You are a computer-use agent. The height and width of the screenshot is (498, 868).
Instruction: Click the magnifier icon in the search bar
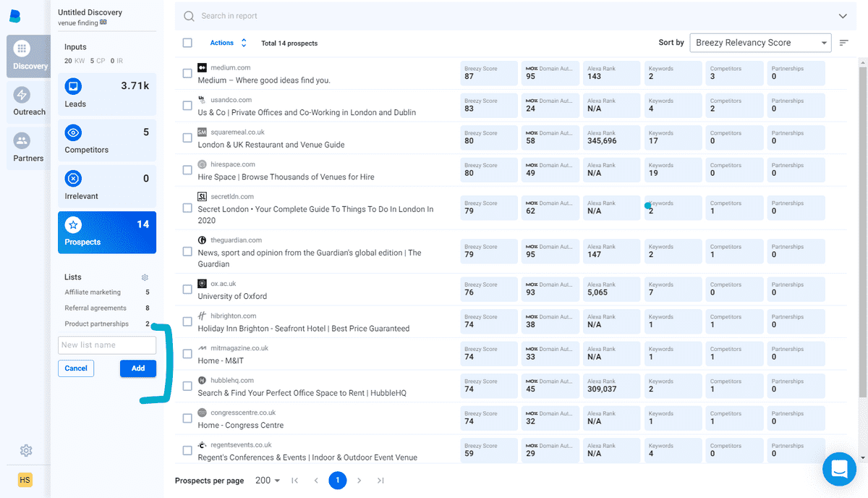[x=189, y=16]
